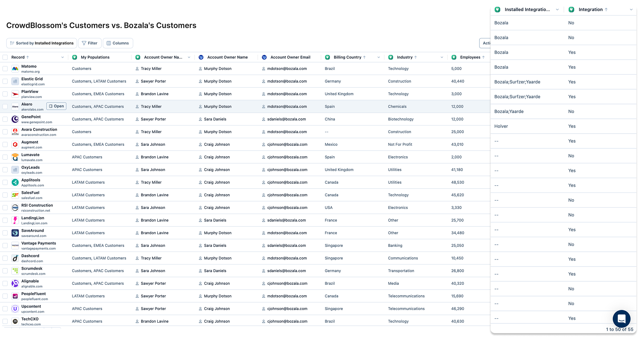The image size is (644, 342).
Task: Click the Upcontent logo icon
Action: point(15,309)
